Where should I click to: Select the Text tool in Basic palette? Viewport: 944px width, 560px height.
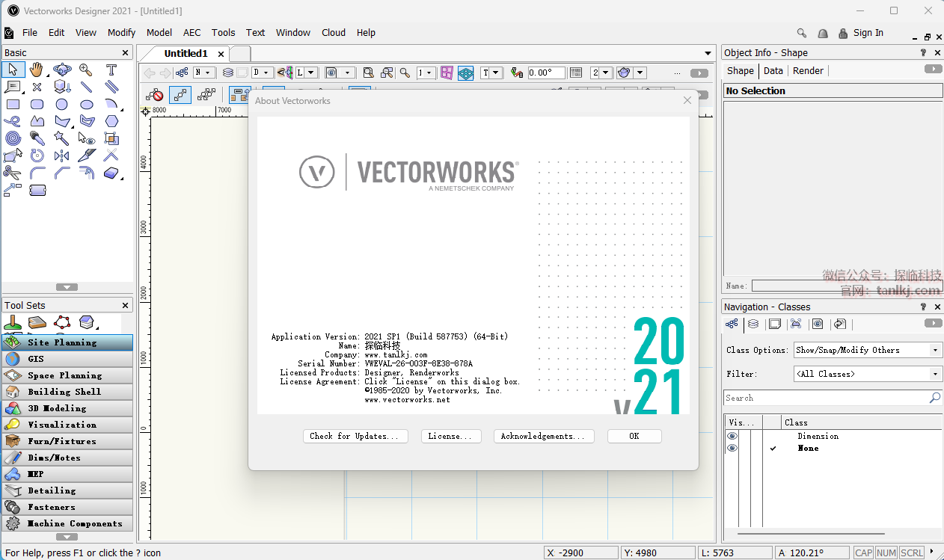[111, 70]
